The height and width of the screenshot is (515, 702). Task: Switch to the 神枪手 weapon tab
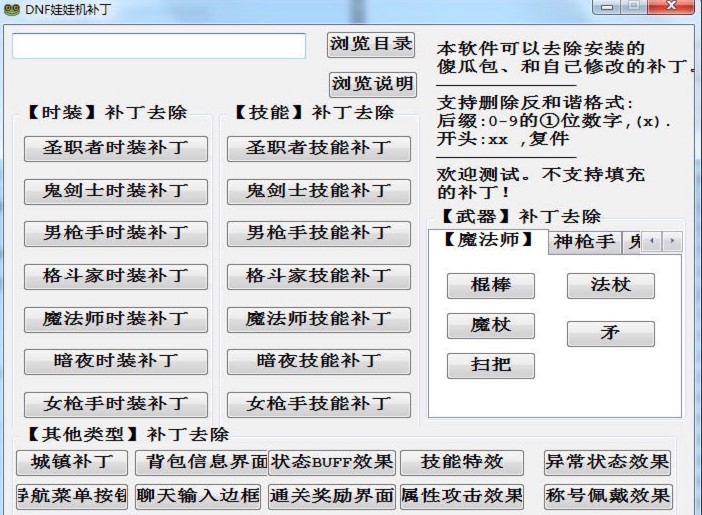[x=585, y=243]
